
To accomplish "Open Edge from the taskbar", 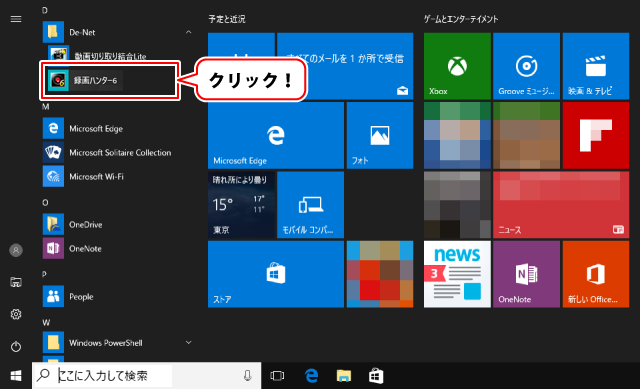I will (311, 376).
